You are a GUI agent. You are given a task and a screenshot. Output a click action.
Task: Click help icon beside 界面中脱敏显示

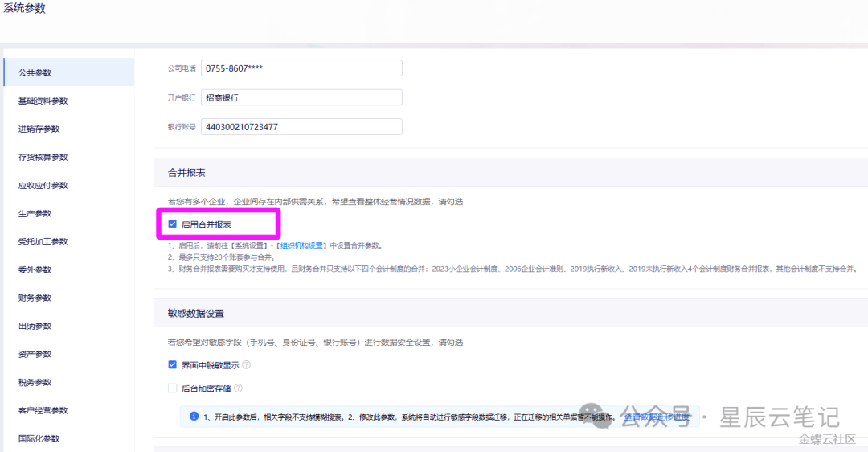coord(247,364)
